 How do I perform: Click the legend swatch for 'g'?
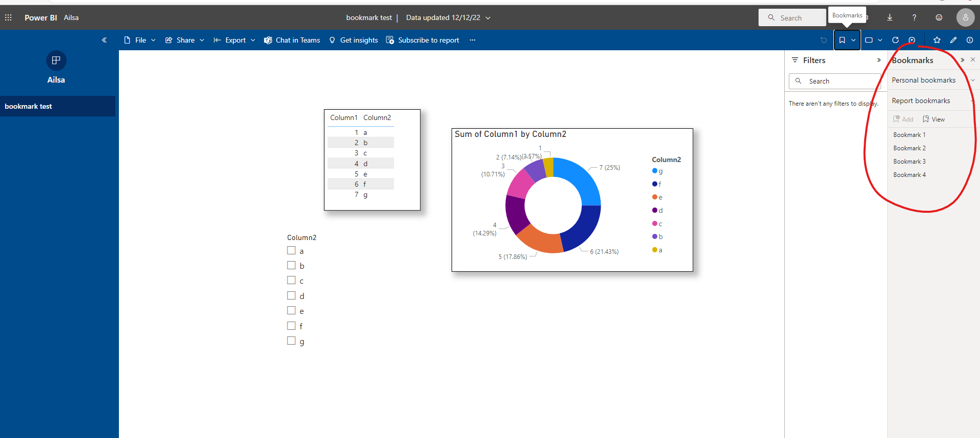tap(655, 171)
